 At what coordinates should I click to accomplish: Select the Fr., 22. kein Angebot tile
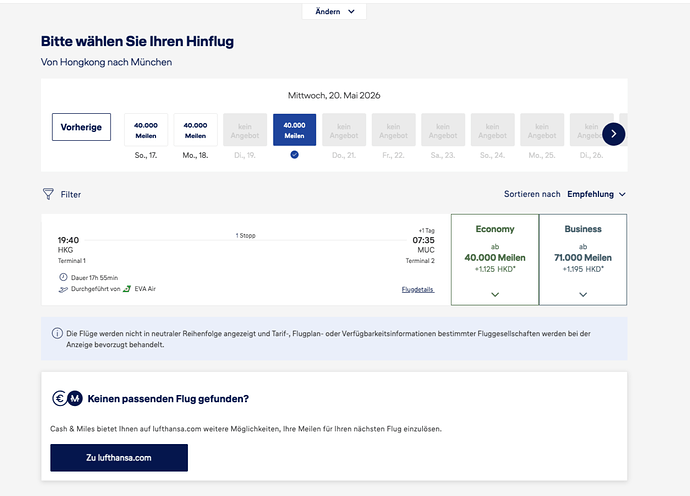click(393, 130)
